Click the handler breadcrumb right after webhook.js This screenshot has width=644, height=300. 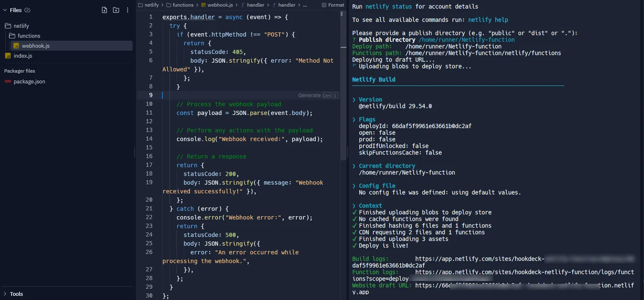click(252, 5)
